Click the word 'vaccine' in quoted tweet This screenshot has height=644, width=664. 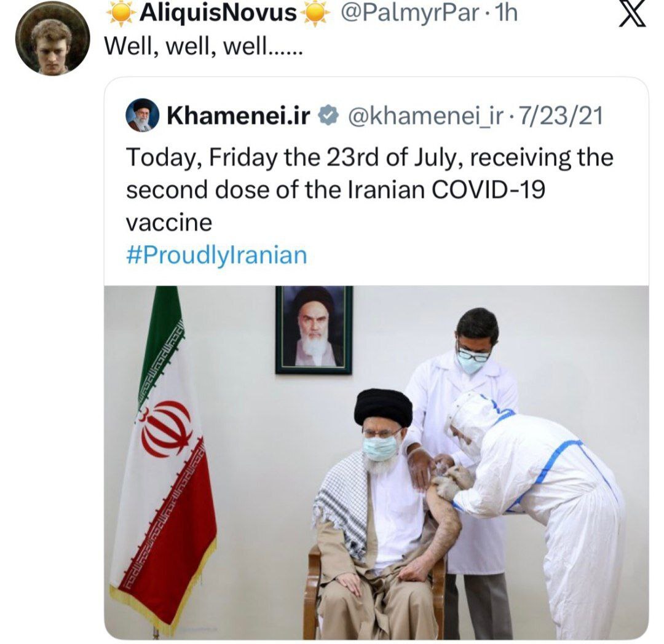click(169, 223)
